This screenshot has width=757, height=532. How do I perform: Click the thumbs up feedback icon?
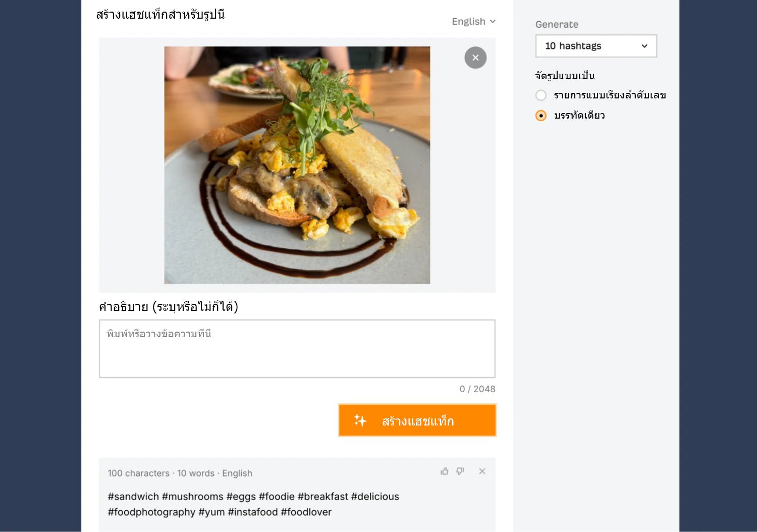[445, 471]
